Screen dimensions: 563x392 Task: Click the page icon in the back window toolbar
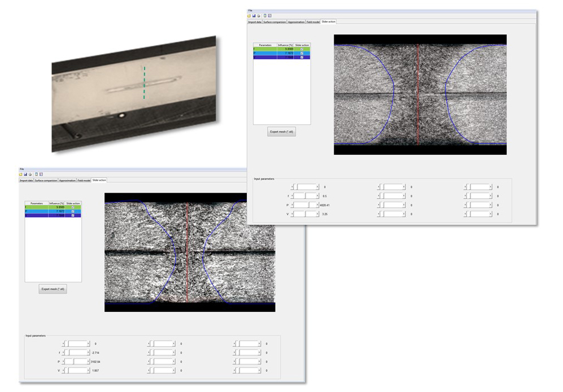coord(36,175)
